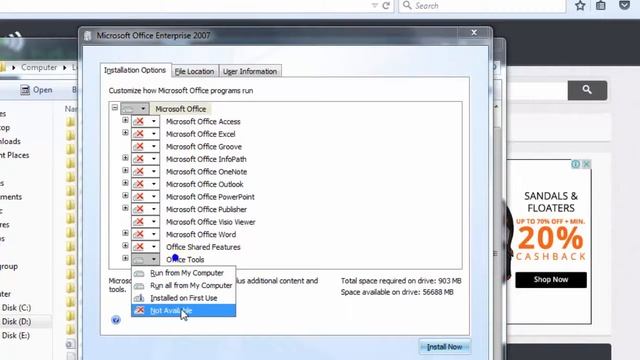This screenshot has width=640, height=360.
Task: Click the blue help icon in installer
Action: pos(116,320)
